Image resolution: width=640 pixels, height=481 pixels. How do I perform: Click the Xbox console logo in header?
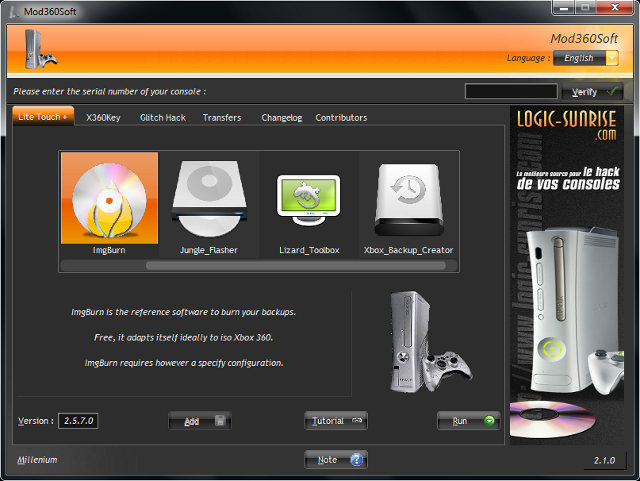(x=40, y=49)
